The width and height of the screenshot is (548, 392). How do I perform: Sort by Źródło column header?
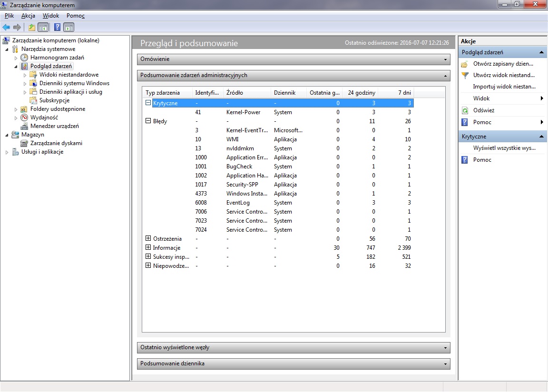click(247, 93)
